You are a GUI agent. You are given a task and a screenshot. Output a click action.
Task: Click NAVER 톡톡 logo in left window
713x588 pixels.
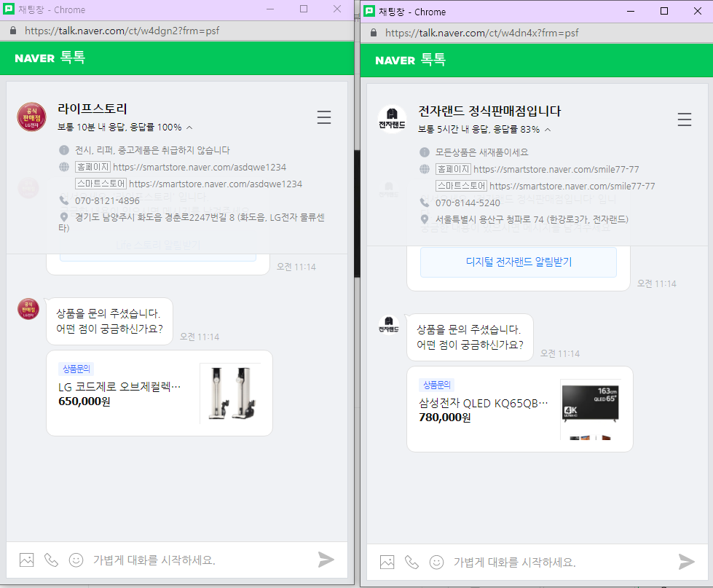tap(50, 58)
